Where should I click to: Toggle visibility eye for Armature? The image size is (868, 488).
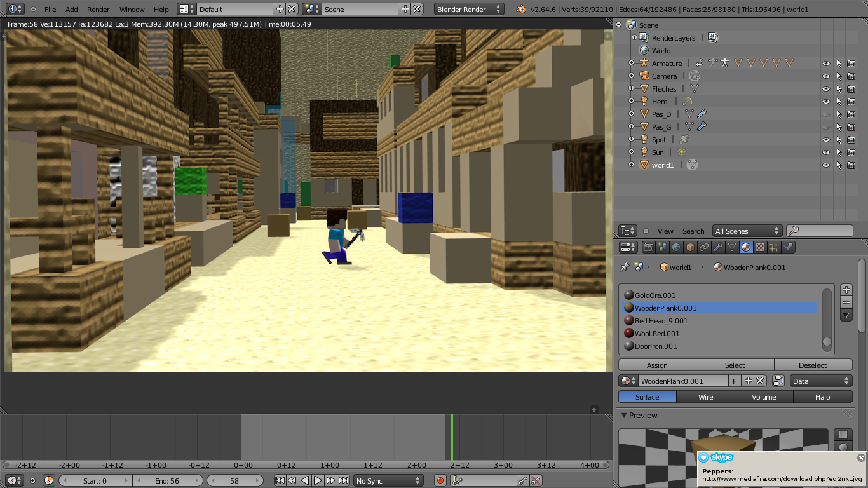pos(826,64)
